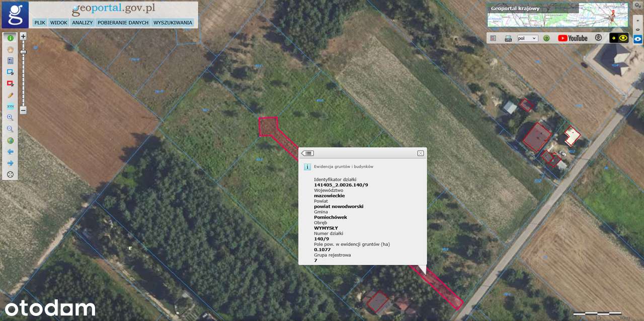
Task: Select the large blue eye visibility option
Action: click(x=638, y=39)
